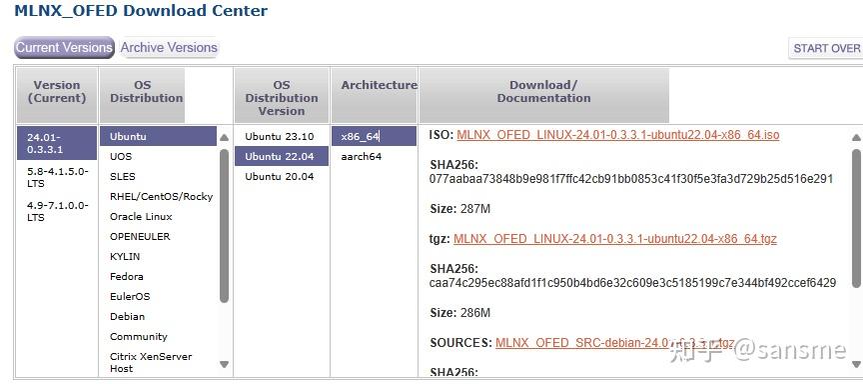Select version 4.9-7.1.0.0-LTS
868x384 pixels.
(x=57, y=211)
